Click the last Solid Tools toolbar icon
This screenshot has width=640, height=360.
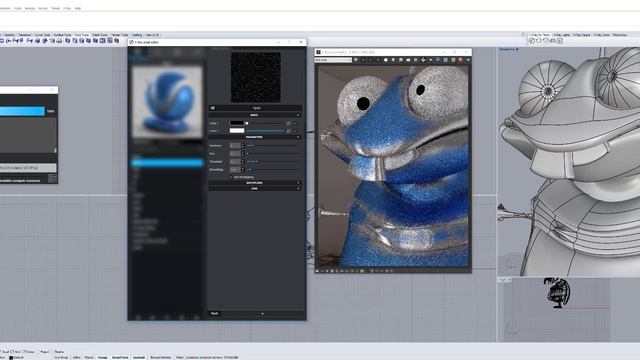(x=117, y=41)
